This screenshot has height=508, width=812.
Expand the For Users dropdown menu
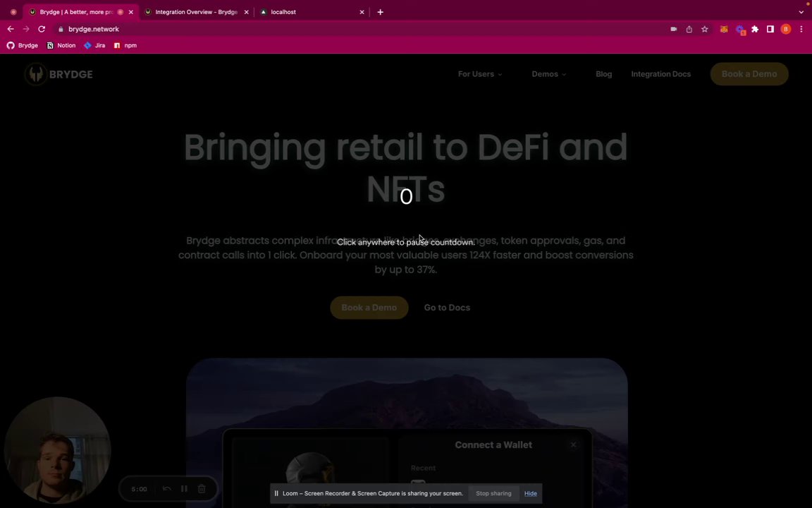pyautogui.click(x=479, y=74)
